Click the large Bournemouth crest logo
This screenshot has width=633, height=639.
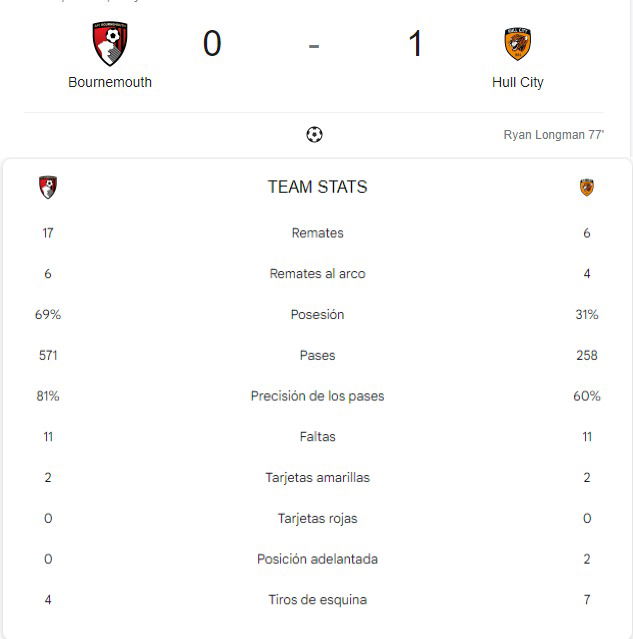[x=110, y=44]
